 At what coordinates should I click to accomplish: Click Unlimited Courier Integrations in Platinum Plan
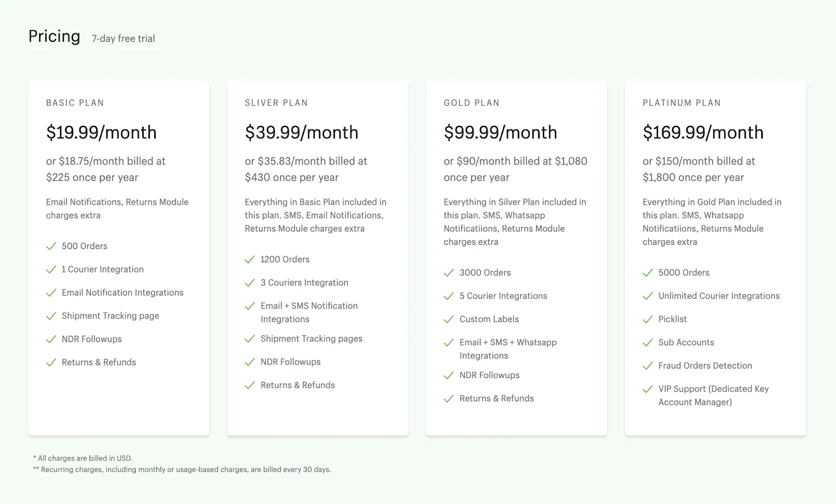(x=718, y=296)
